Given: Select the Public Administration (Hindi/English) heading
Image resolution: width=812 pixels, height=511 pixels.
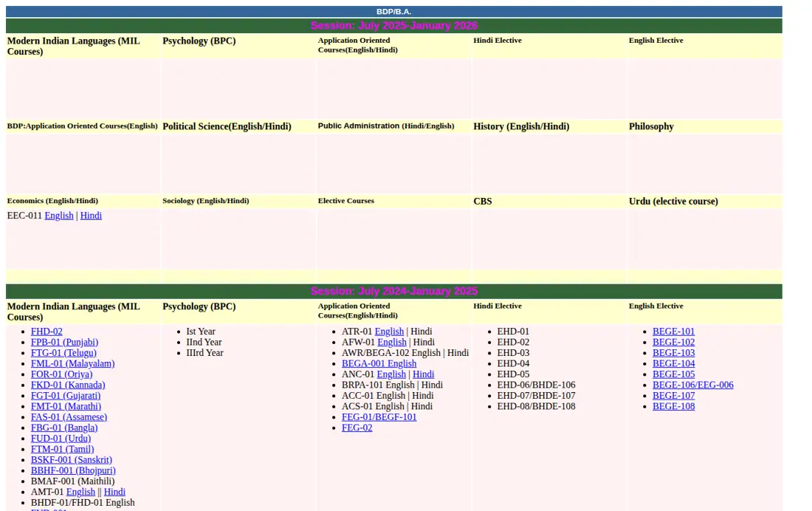Looking at the screenshot, I should 386,126.
